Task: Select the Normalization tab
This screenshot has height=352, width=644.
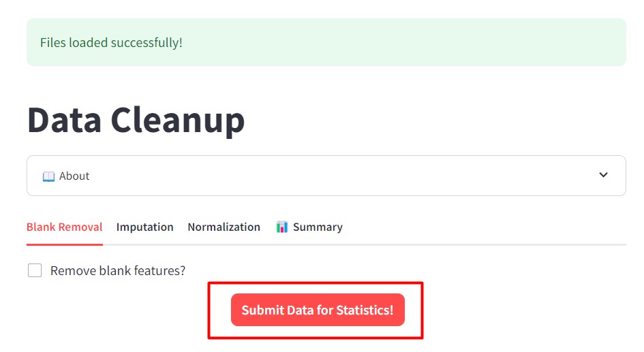Action: tap(224, 227)
